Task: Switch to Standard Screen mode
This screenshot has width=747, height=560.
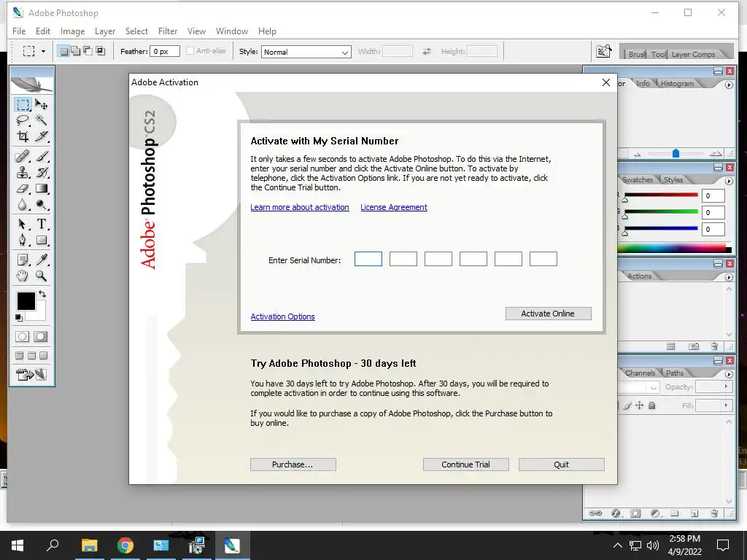Action: pos(20,356)
